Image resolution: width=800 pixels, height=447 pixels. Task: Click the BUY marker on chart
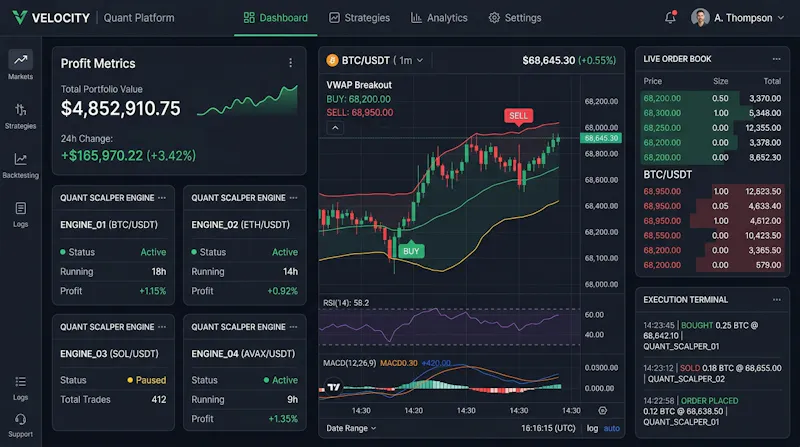[x=411, y=250]
